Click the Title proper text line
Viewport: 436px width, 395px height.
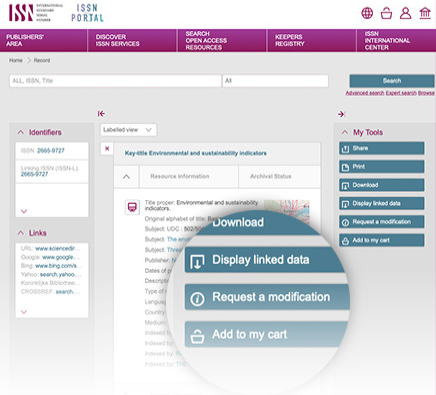click(201, 205)
